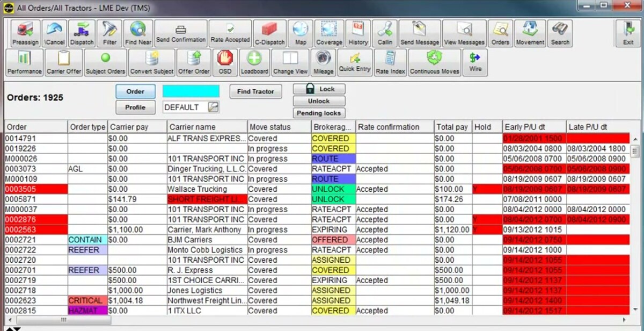
Task: Open the Rate Index calculator
Action: click(x=390, y=62)
